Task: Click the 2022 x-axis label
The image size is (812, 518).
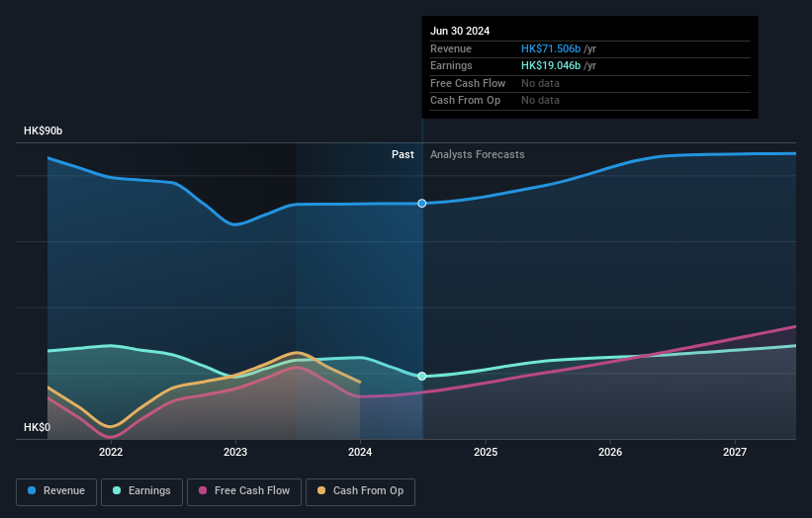Action: click(x=111, y=453)
